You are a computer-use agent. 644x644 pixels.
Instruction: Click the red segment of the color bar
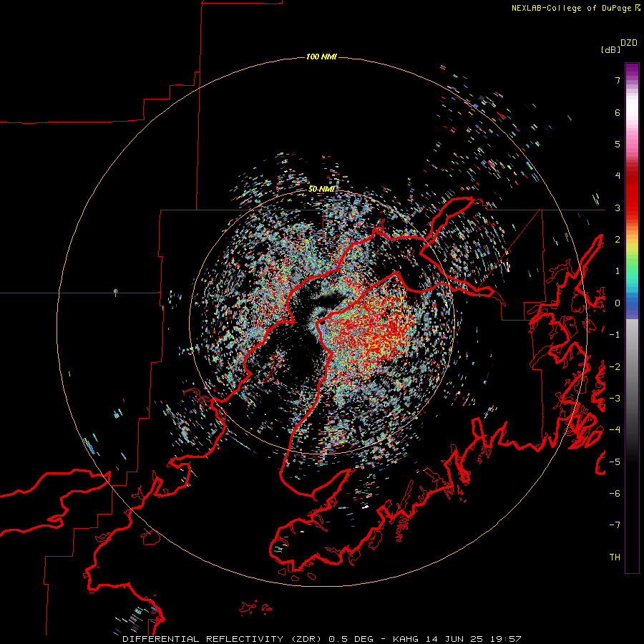(x=632, y=191)
